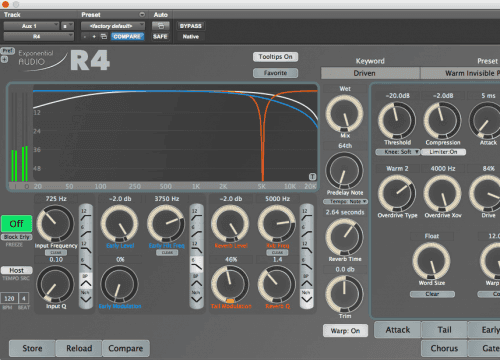
Task: Open the Driven keyword selector
Action: pos(370,73)
